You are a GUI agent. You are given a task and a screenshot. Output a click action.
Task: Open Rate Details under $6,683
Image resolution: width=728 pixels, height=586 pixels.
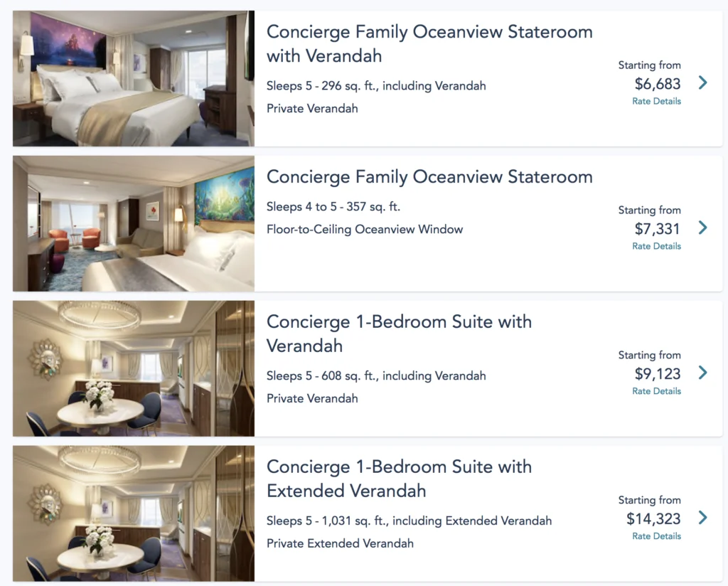656,101
